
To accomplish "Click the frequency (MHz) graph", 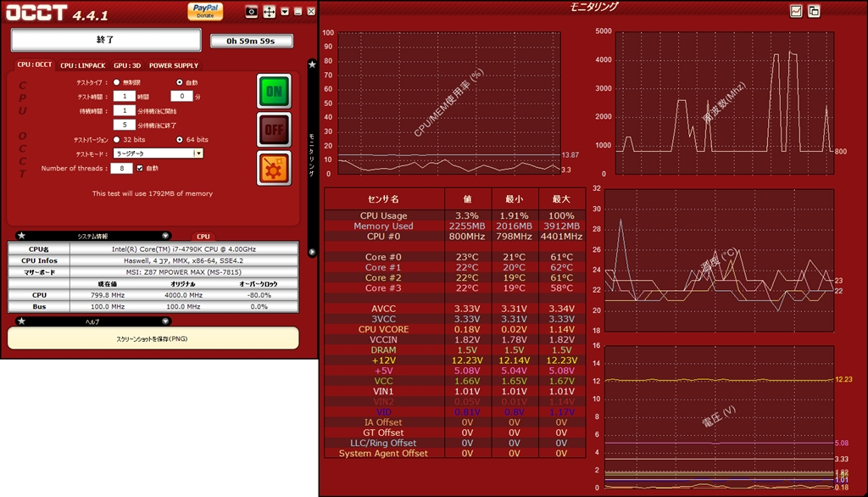I will 725,103.
